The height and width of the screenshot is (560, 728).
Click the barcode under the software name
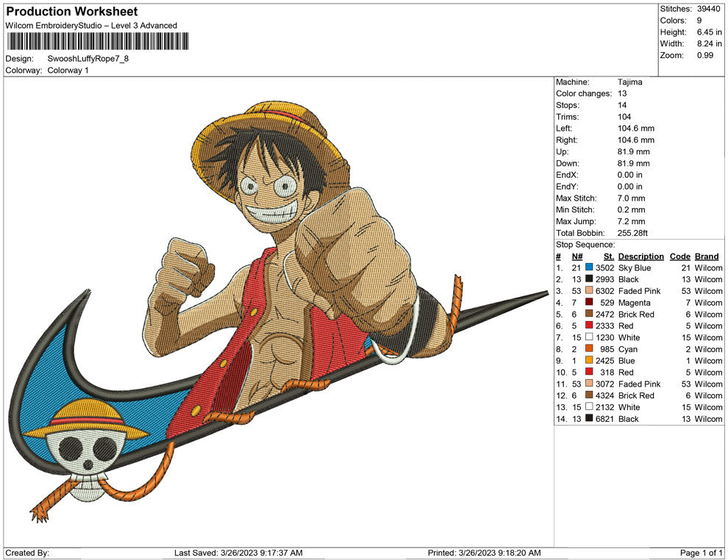point(97,41)
